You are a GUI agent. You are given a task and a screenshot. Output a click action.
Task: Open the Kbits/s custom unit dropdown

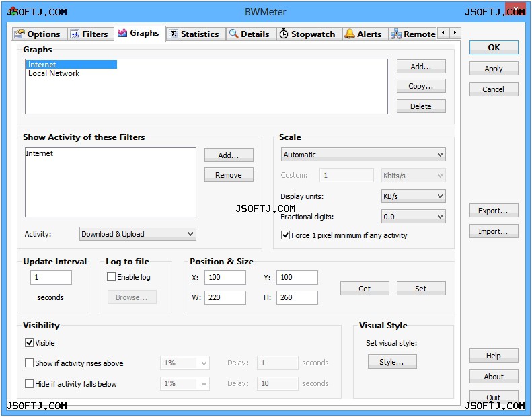click(413, 176)
